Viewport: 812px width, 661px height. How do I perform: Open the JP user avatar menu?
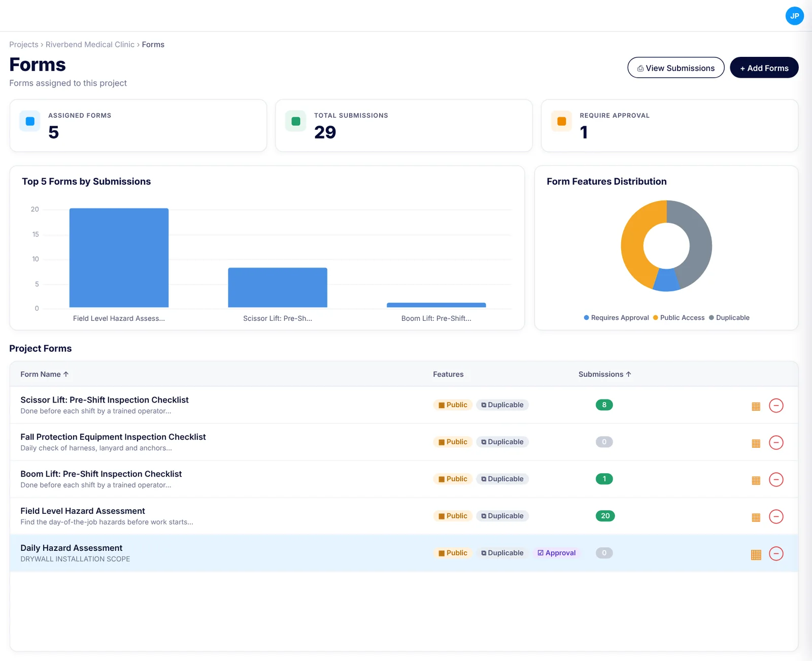pyautogui.click(x=794, y=16)
